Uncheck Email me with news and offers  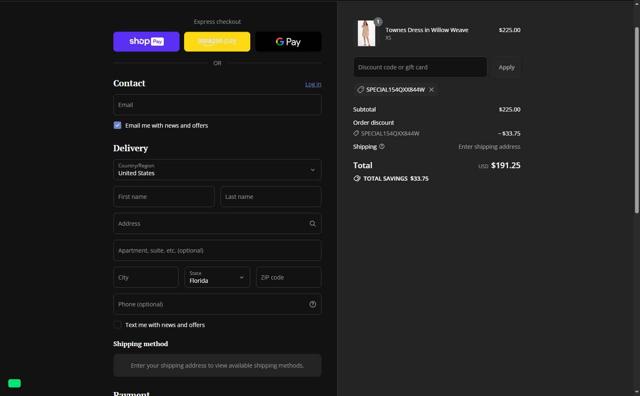[118, 125]
